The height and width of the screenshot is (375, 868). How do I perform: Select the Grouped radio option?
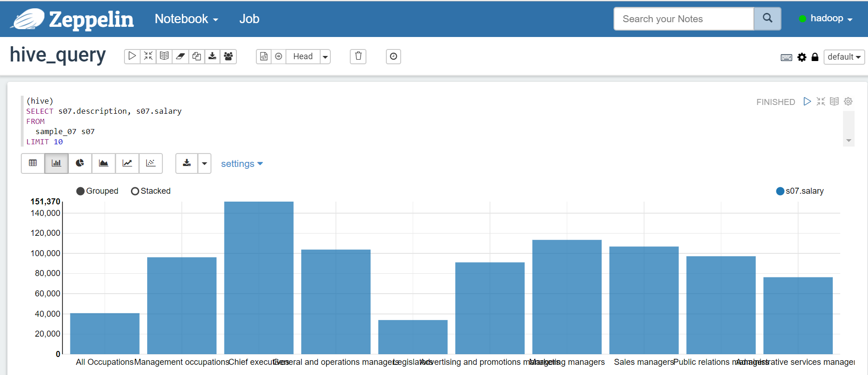[81, 191]
